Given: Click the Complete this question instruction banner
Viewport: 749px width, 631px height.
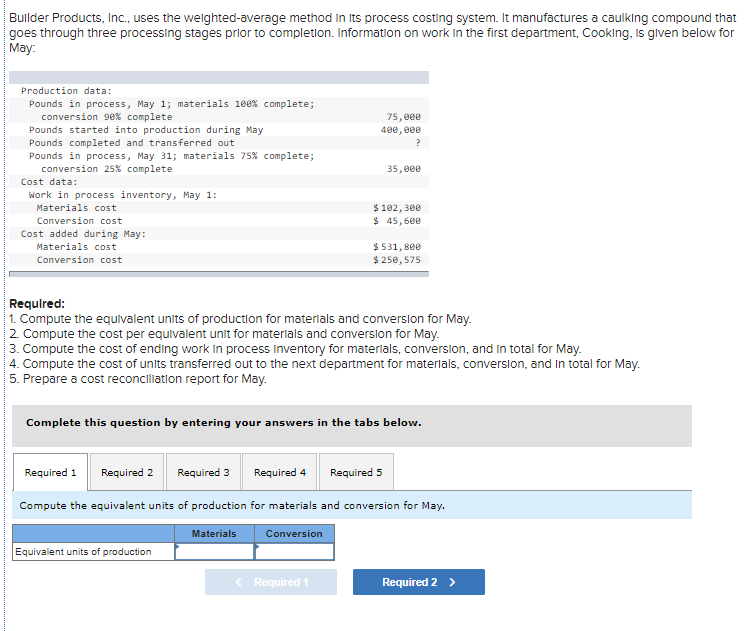Looking at the screenshot, I should click(352, 426).
